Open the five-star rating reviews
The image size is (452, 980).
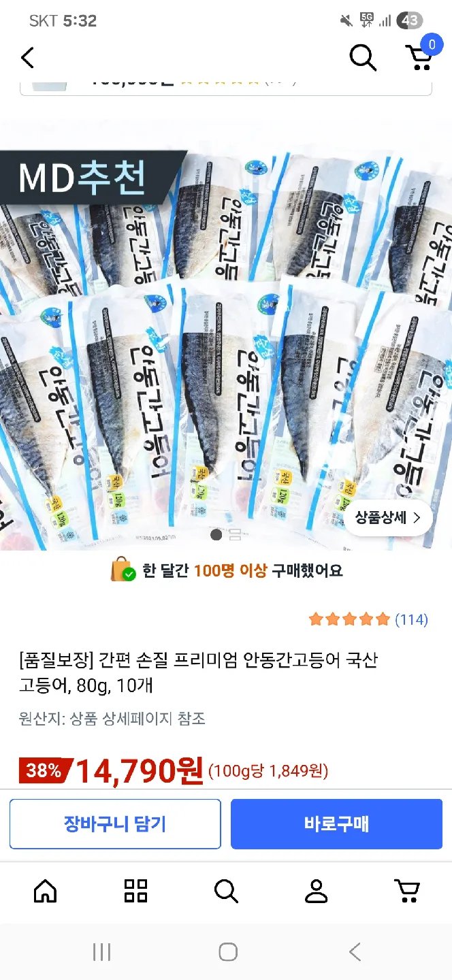point(349,619)
